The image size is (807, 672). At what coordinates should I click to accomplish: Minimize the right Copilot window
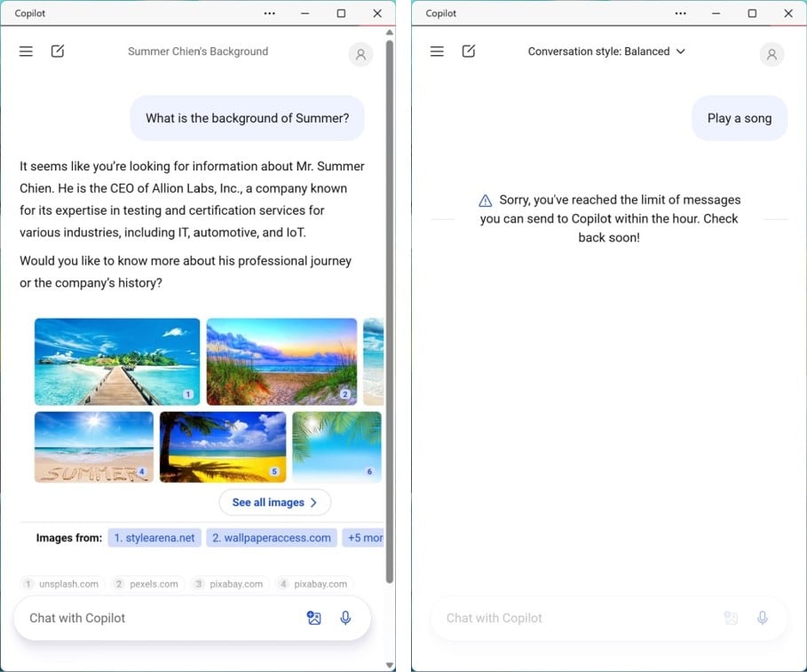point(716,13)
